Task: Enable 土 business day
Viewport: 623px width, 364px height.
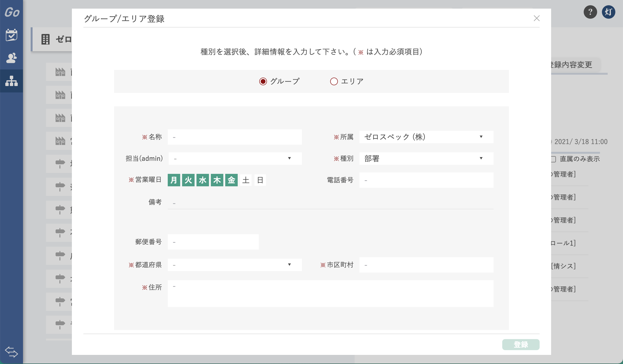Action: pos(246,180)
